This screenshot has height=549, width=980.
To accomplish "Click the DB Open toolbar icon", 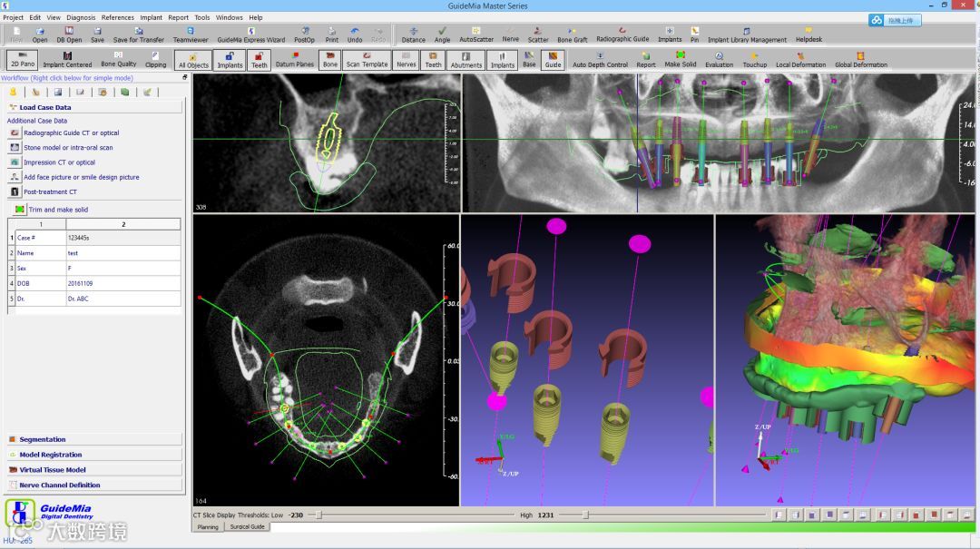I will (x=69, y=35).
